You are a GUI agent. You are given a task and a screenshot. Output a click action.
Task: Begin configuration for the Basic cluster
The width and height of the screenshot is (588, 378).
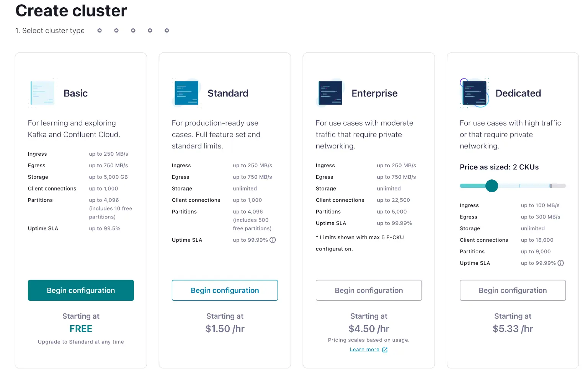[x=81, y=290]
